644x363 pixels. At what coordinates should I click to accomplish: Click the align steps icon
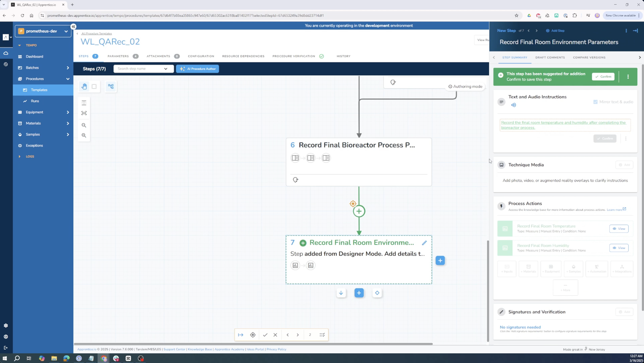[84, 103]
